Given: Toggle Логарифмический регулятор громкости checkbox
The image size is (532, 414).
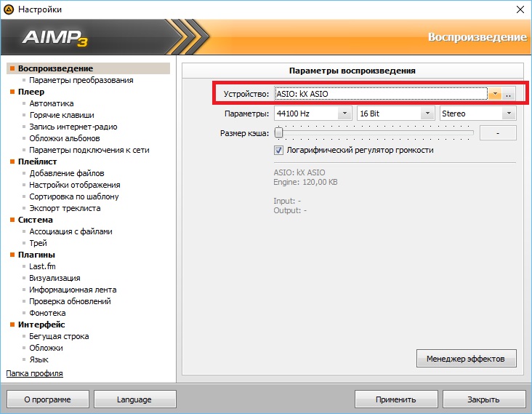Looking at the screenshot, I should tap(278, 150).
